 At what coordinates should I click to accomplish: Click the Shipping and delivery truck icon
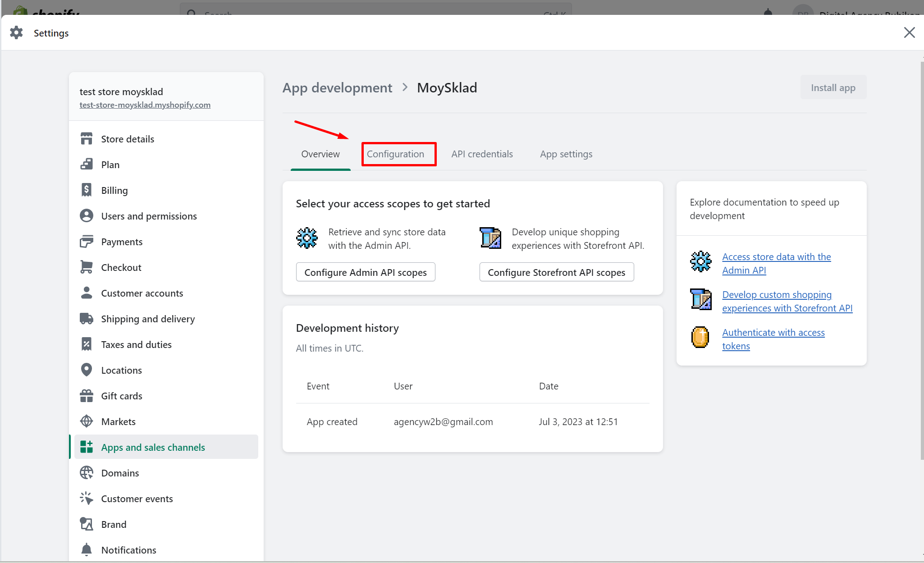pos(86,319)
